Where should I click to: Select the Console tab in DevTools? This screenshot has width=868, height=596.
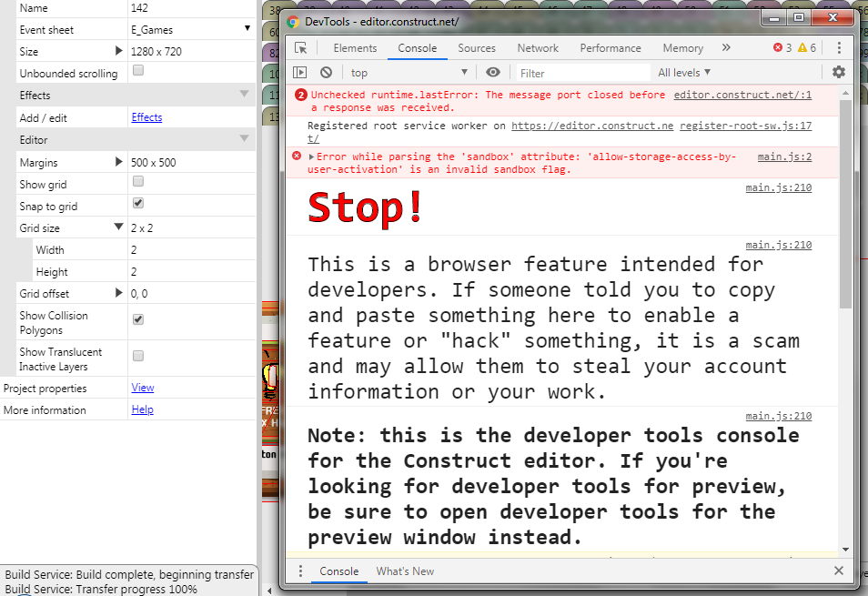pyautogui.click(x=417, y=48)
